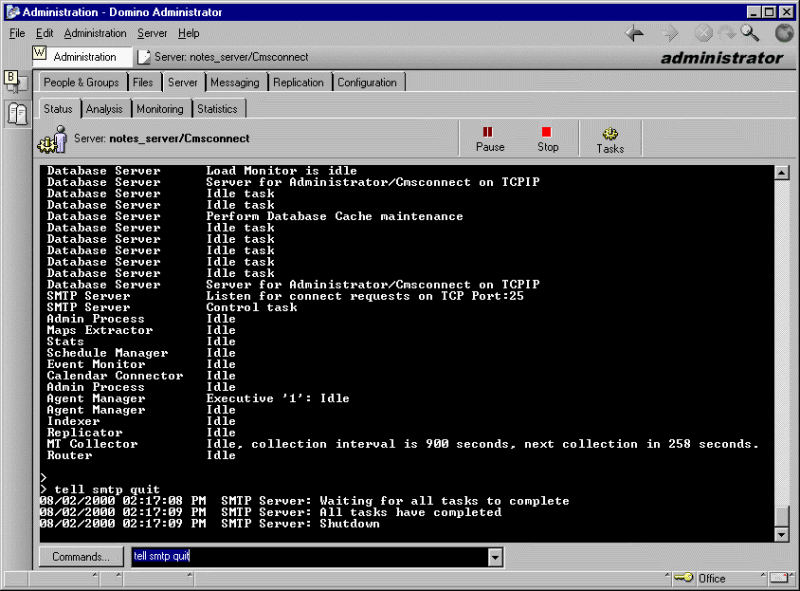Click the console vertical scrollbar thumb

coord(782,516)
